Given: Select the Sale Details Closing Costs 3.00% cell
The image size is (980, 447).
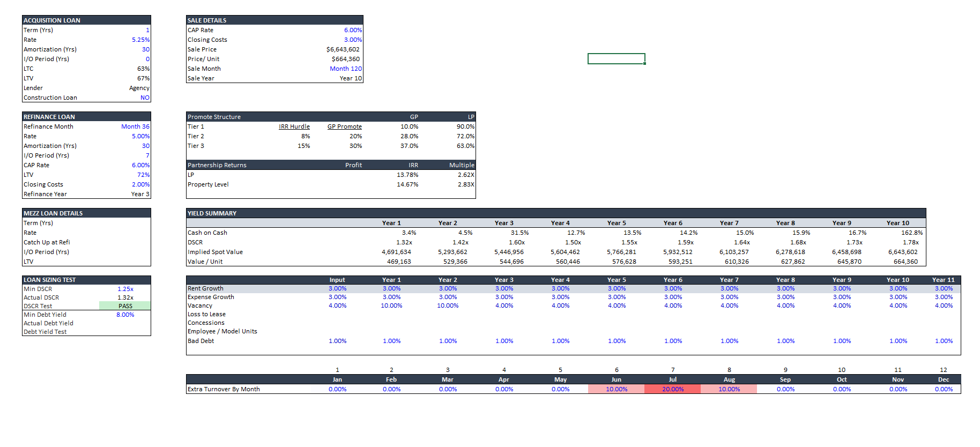Looking at the screenshot, I should click(x=353, y=40).
